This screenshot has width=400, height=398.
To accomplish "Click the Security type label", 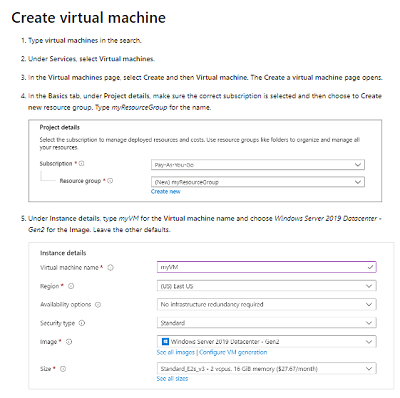I will click(x=57, y=323).
